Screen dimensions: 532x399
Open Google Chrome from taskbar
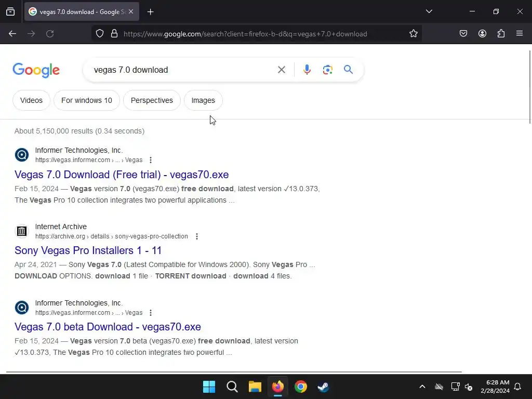point(301,387)
